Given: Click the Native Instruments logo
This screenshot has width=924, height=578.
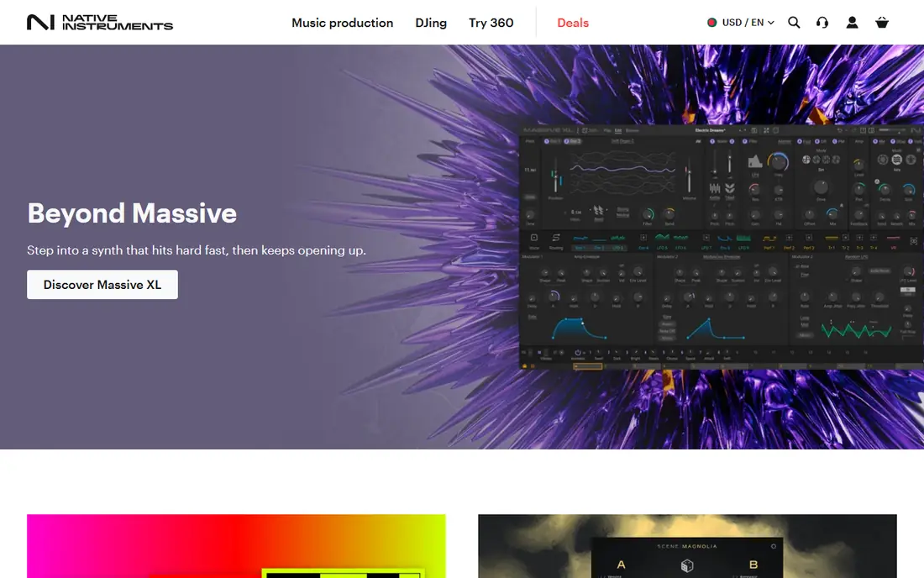Looking at the screenshot, I should pyautogui.click(x=100, y=23).
